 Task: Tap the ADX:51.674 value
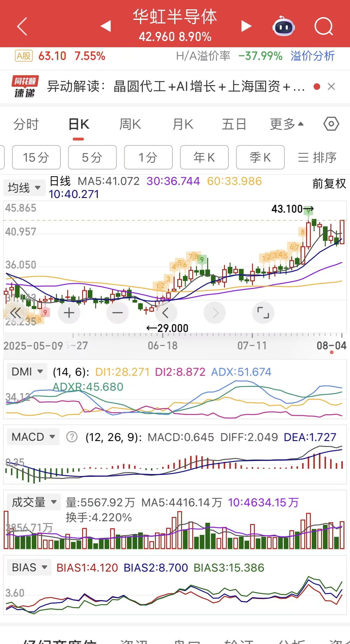coord(241,372)
